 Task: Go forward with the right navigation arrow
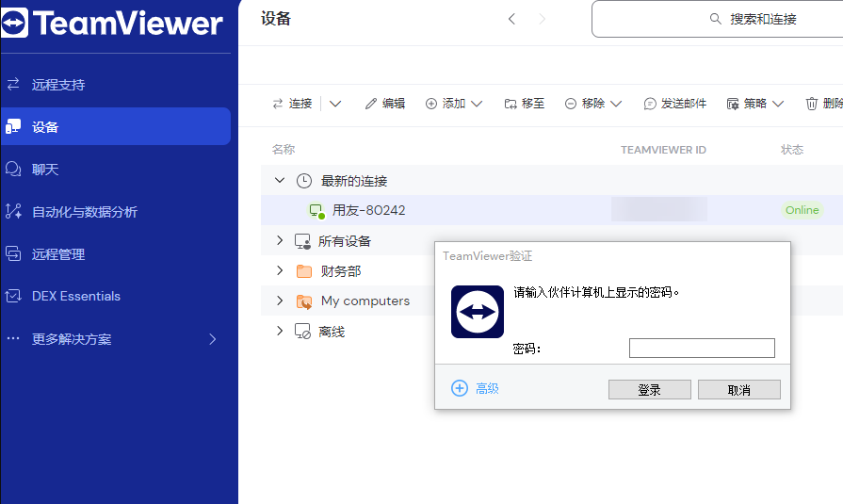[542, 19]
